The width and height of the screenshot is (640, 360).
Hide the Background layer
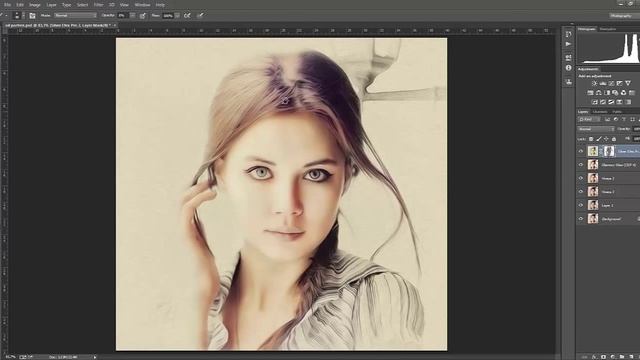[581, 219]
